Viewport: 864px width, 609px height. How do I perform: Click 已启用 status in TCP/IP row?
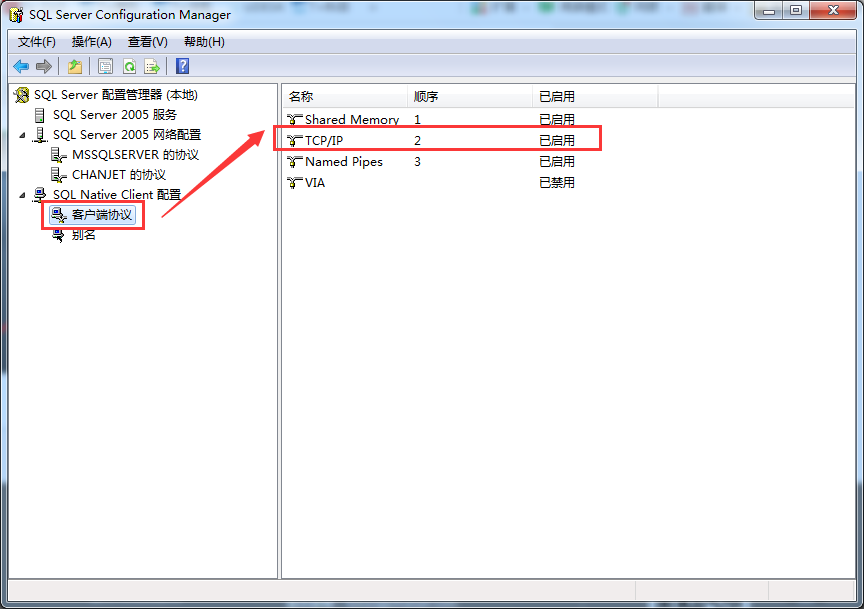[x=557, y=141]
